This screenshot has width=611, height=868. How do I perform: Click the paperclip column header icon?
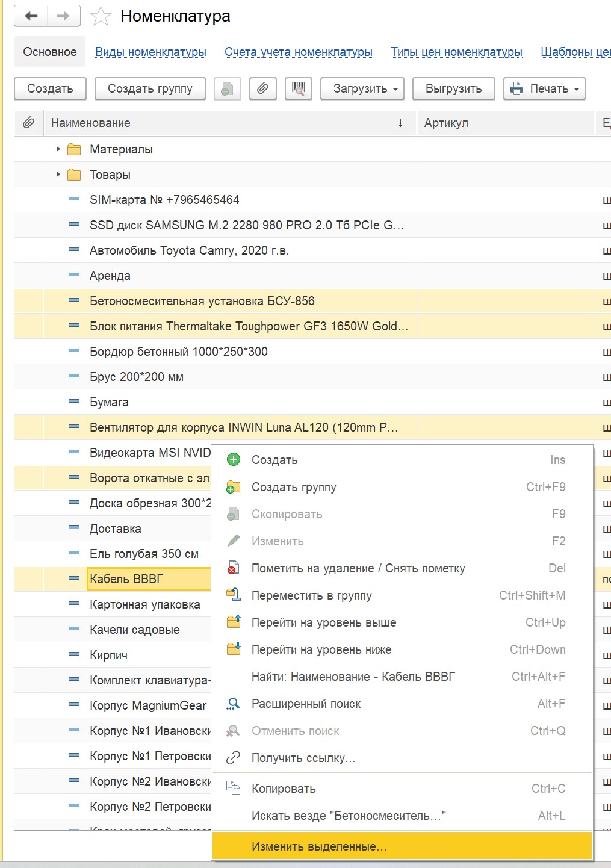pyautogui.click(x=28, y=123)
